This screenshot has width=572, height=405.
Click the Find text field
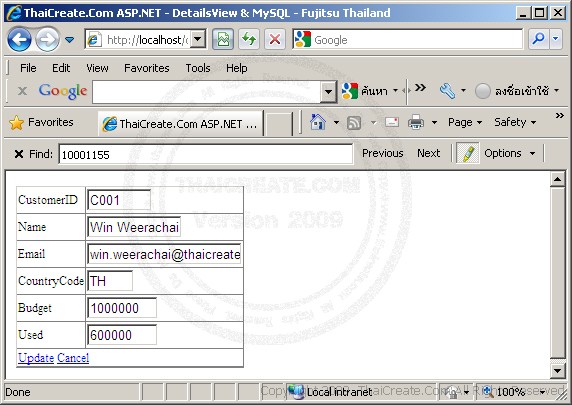click(x=206, y=154)
